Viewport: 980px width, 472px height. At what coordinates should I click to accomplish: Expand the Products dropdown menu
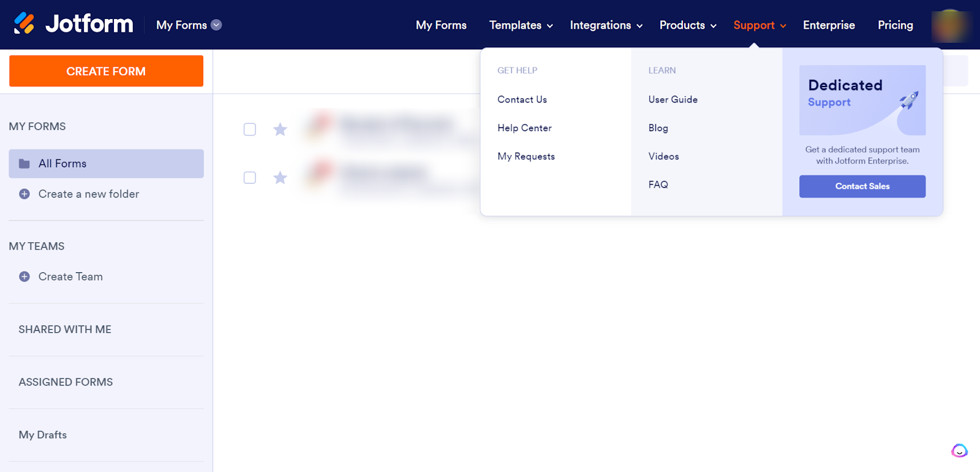pyautogui.click(x=687, y=25)
